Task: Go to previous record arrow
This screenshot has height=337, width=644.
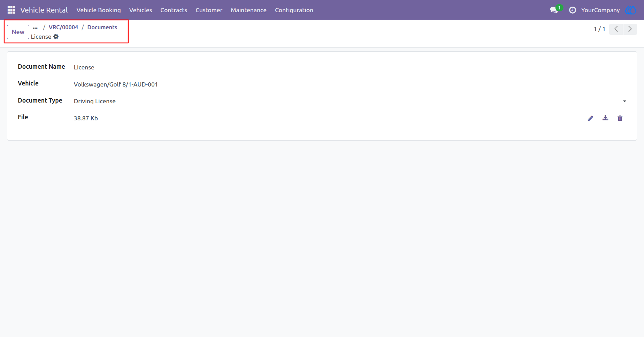Action: (x=616, y=29)
